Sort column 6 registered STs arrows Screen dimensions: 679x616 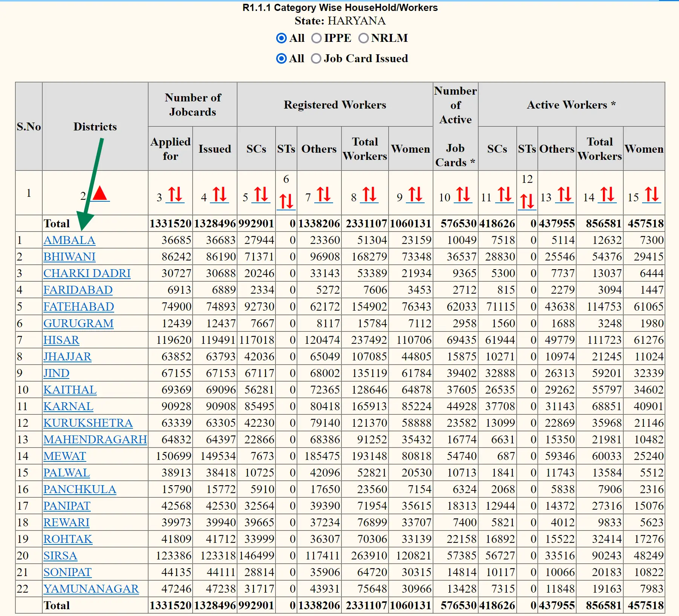[287, 201]
